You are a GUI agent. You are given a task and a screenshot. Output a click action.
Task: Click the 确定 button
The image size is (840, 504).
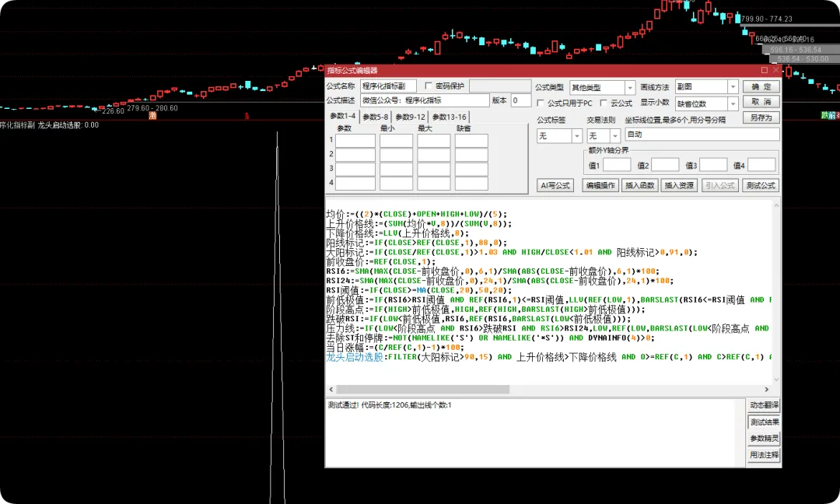[761, 87]
